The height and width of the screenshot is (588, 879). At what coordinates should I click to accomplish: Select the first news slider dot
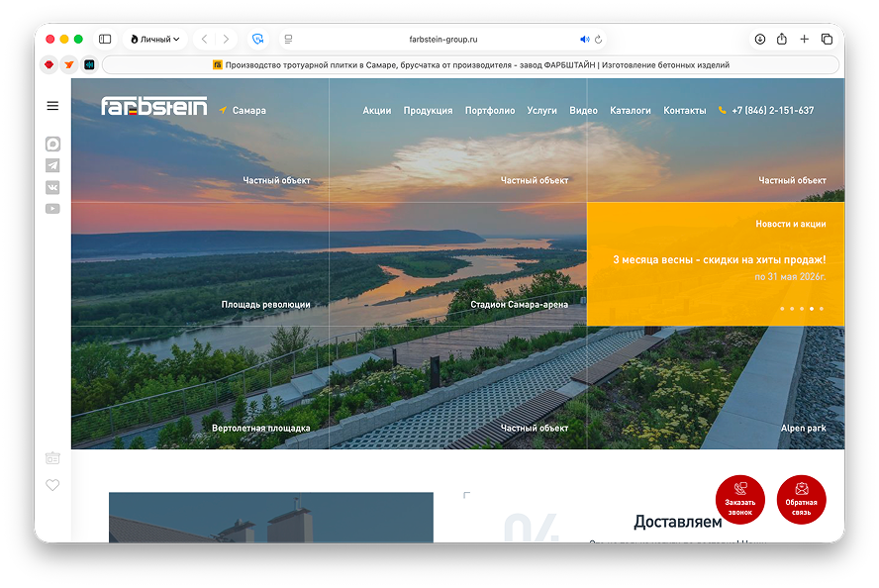[x=781, y=309]
